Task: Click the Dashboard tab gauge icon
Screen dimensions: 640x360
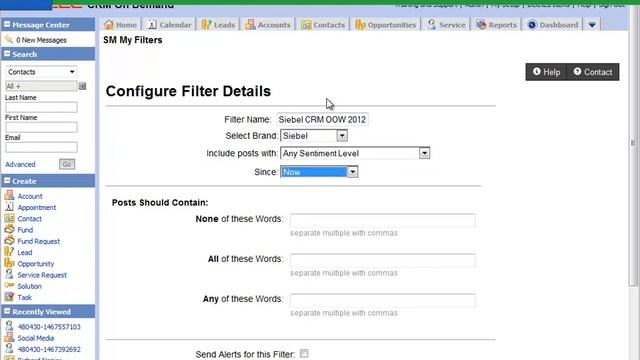Action: [532, 25]
